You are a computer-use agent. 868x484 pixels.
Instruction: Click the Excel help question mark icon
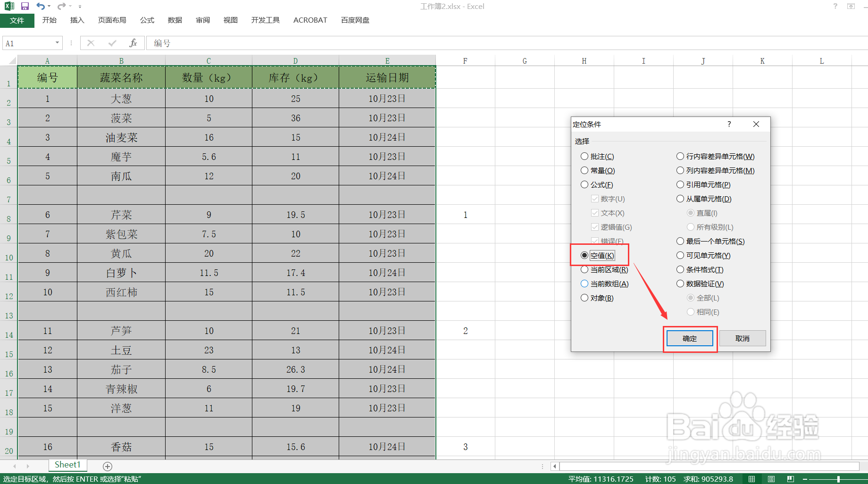[835, 6]
